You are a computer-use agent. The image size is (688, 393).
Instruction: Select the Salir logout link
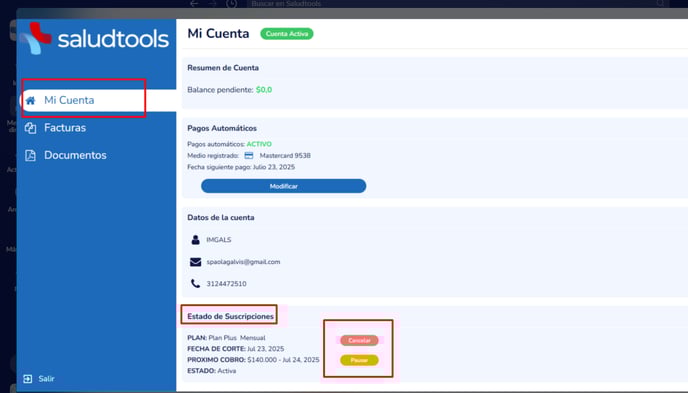[x=46, y=379]
